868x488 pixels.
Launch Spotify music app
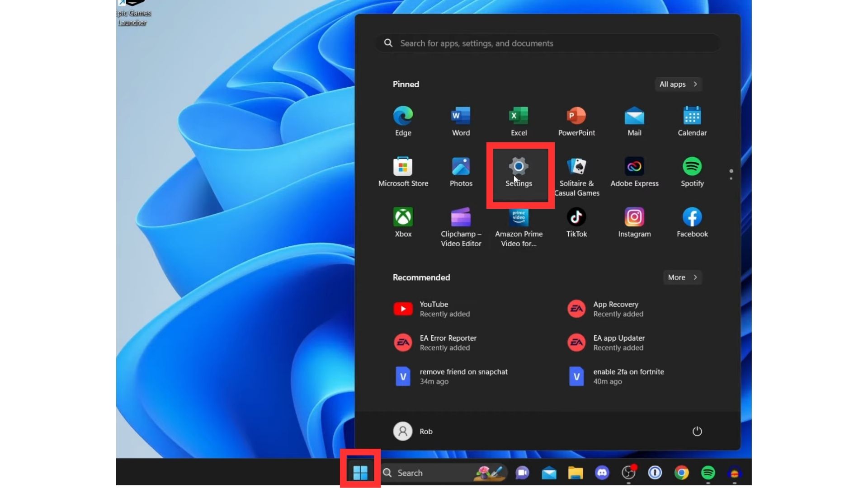(x=692, y=172)
